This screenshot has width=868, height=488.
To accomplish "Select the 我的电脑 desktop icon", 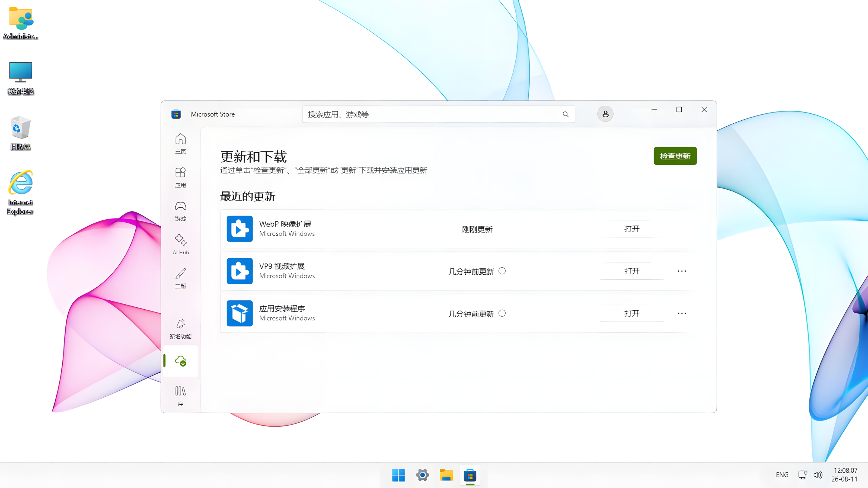I will [21, 78].
